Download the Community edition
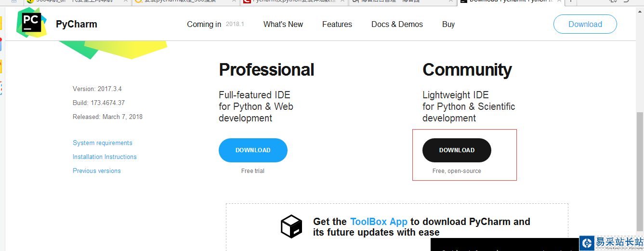 click(x=457, y=150)
